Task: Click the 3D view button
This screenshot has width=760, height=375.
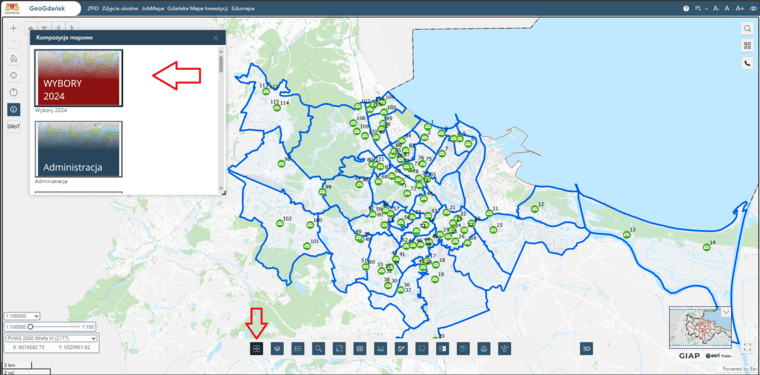Action: [586, 348]
